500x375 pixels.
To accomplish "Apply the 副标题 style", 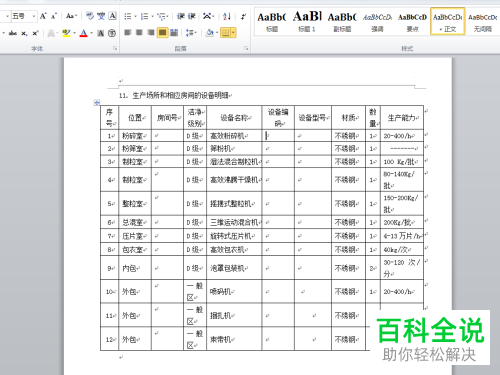I will click(x=342, y=22).
